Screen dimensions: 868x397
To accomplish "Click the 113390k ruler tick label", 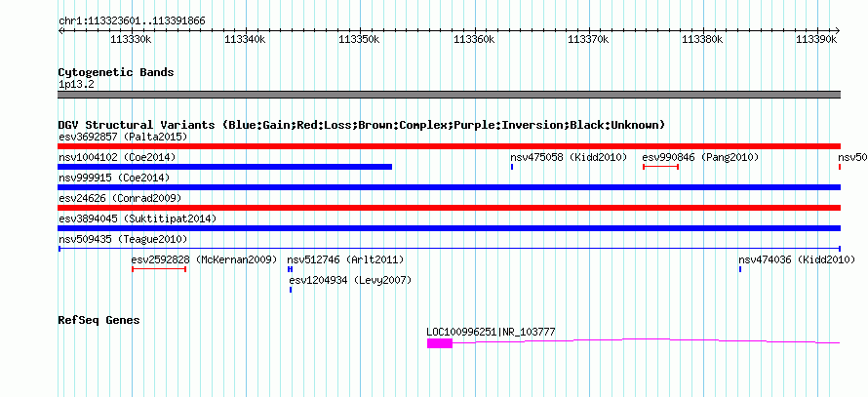I will 816,39.
